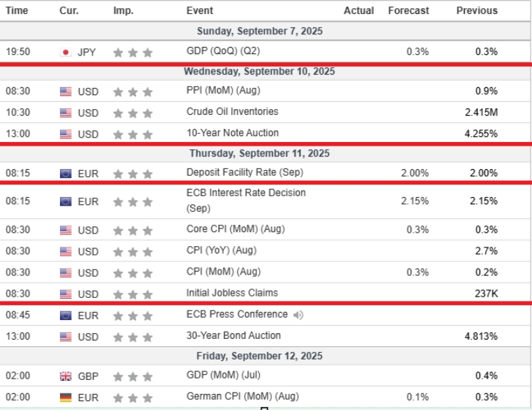Open the German CPI (MoM) (Aug) event
This screenshot has height=410, width=532.
point(243,396)
